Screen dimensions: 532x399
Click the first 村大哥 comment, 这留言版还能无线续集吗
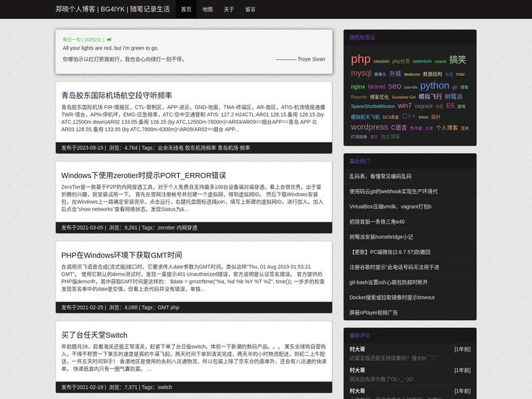(x=393, y=358)
